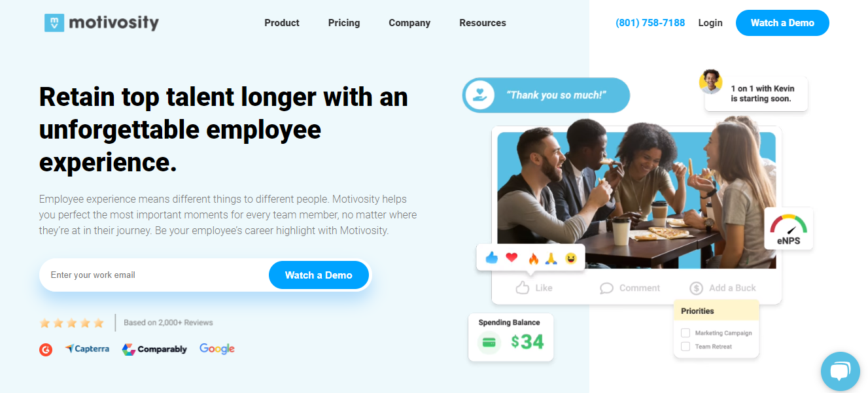The image size is (868, 393).
Task: Select the red heart reaction emoji
Action: click(512, 258)
